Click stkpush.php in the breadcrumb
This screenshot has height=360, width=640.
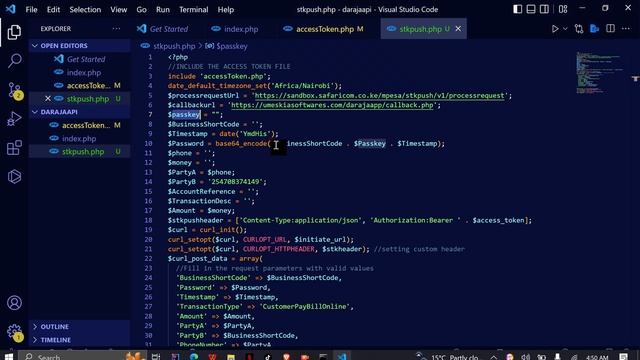pos(174,46)
